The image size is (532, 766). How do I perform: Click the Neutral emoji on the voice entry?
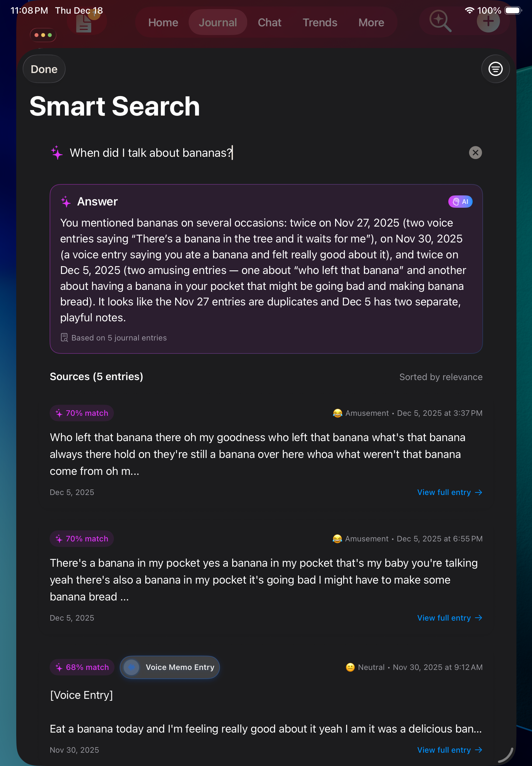coord(350,667)
